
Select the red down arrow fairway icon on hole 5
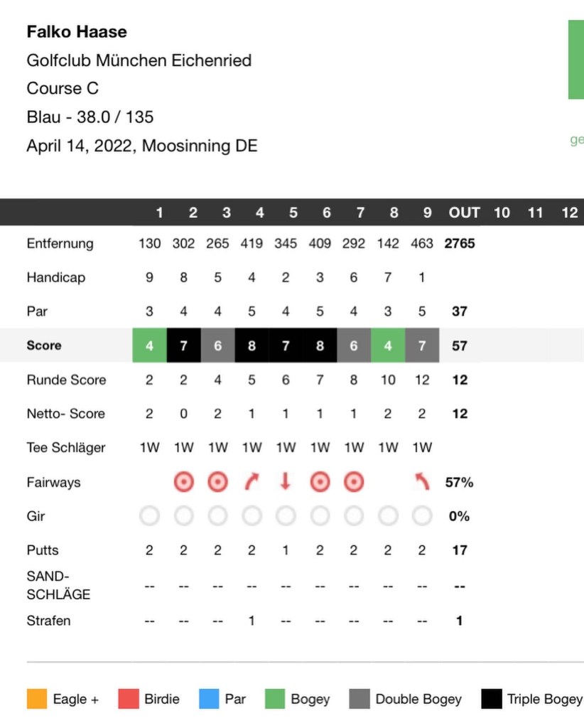(x=286, y=482)
